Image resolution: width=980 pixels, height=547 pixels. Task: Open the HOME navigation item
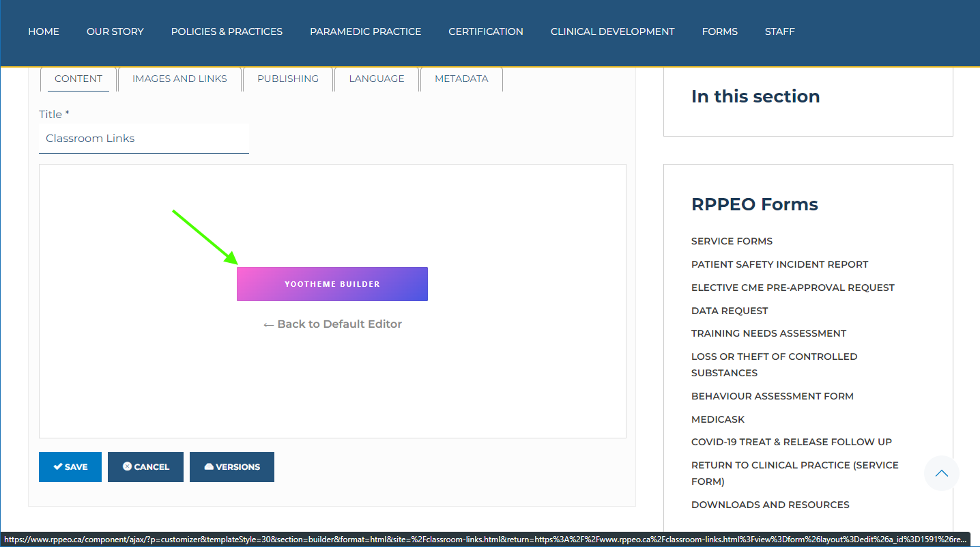44,31
